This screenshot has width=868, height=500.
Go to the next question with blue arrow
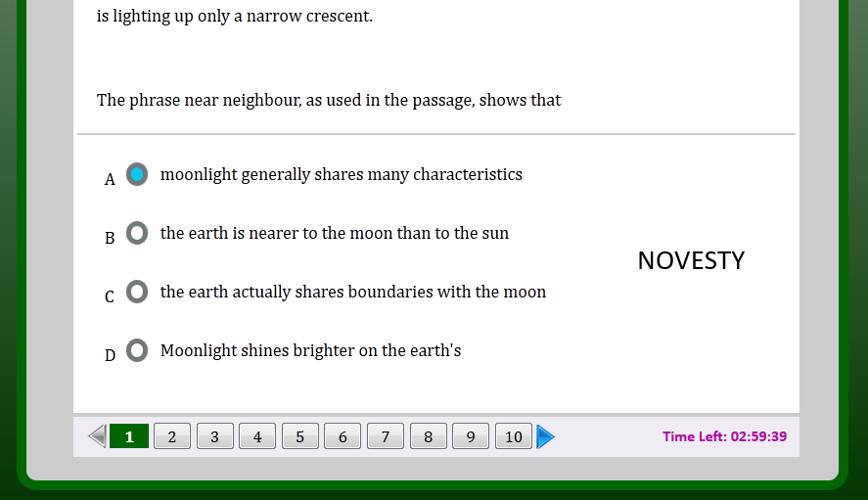click(545, 436)
